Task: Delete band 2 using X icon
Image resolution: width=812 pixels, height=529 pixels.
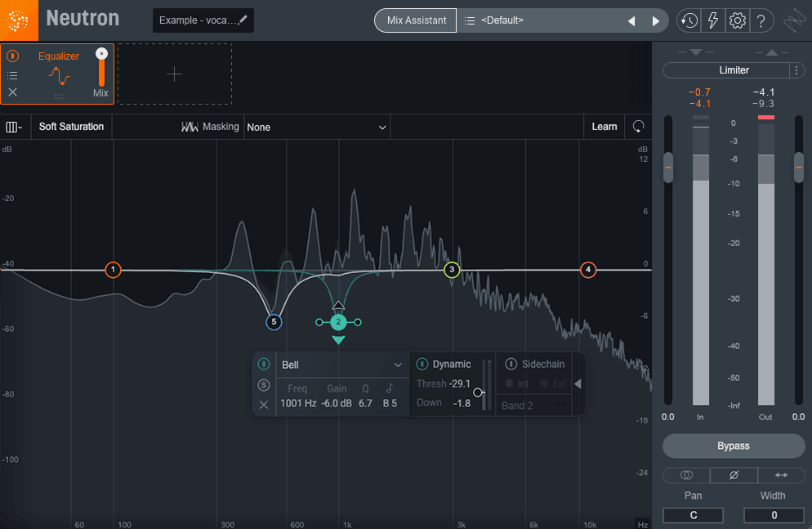Action: [264, 405]
